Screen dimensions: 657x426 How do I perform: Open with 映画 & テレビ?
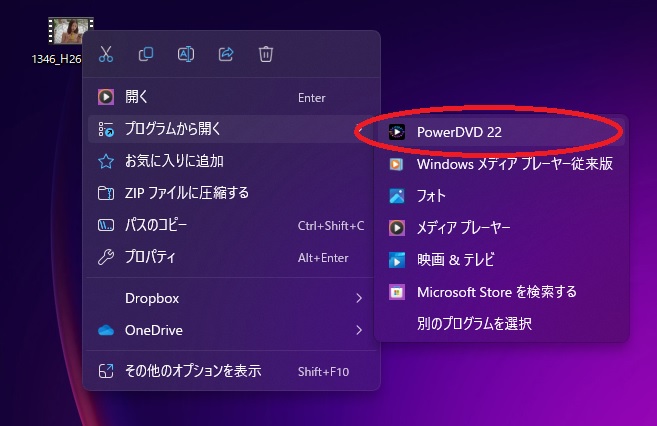point(501,260)
